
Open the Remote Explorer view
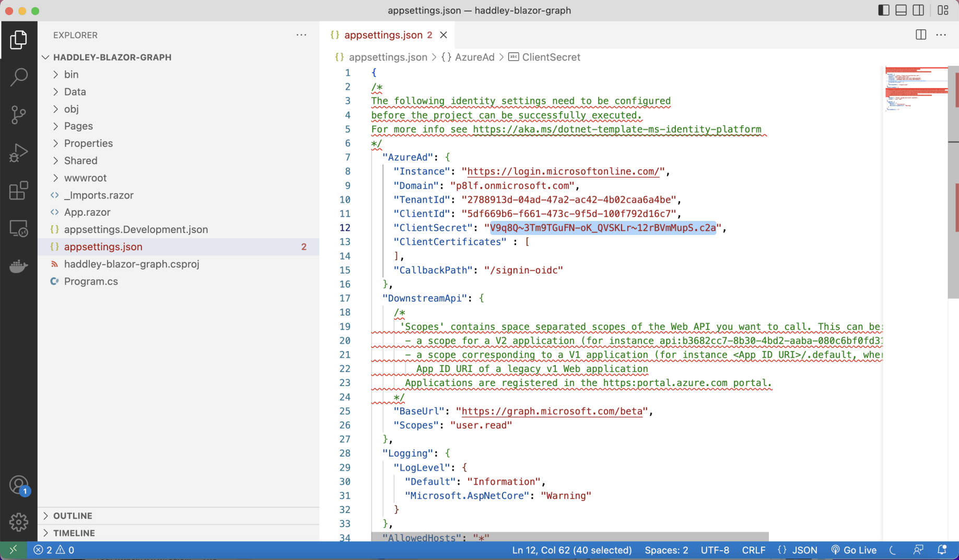(19, 228)
